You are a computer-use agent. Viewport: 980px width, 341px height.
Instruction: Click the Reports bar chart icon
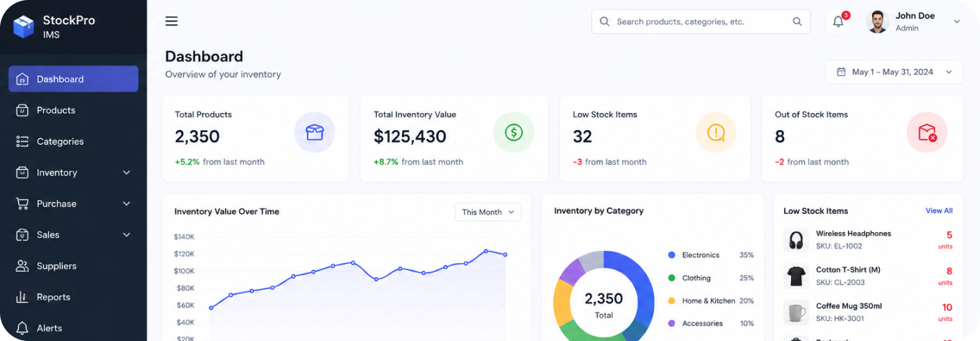pos(22,297)
